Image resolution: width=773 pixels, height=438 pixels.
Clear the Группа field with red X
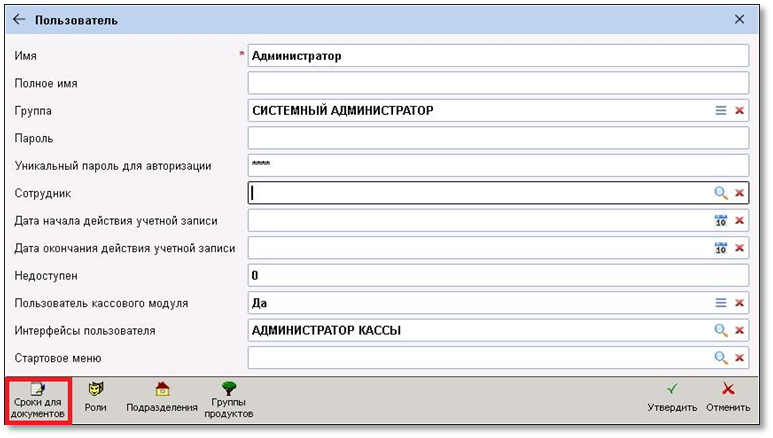[740, 111]
